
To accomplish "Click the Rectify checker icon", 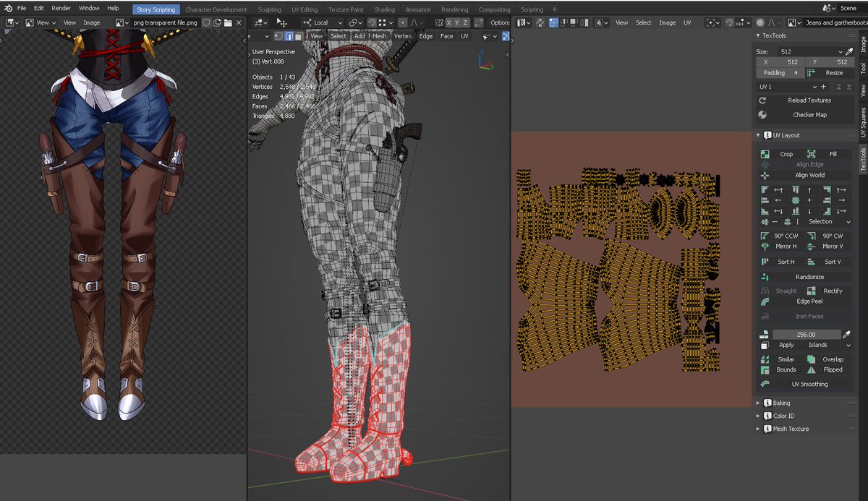I will pyautogui.click(x=811, y=291).
